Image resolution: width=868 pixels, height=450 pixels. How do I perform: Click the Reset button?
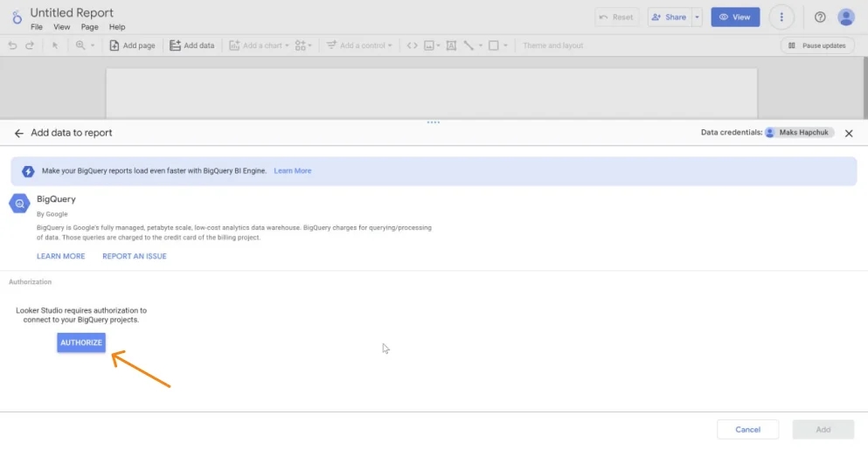point(616,17)
